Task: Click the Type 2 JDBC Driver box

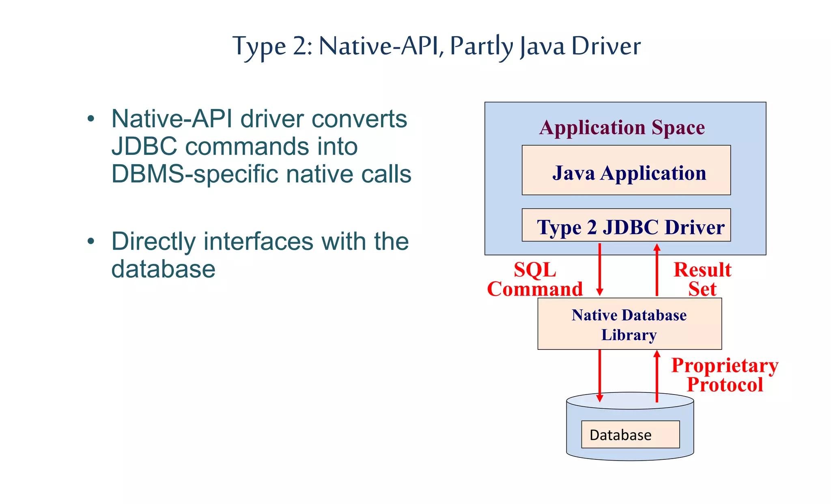Action: (x=626, y=226)
